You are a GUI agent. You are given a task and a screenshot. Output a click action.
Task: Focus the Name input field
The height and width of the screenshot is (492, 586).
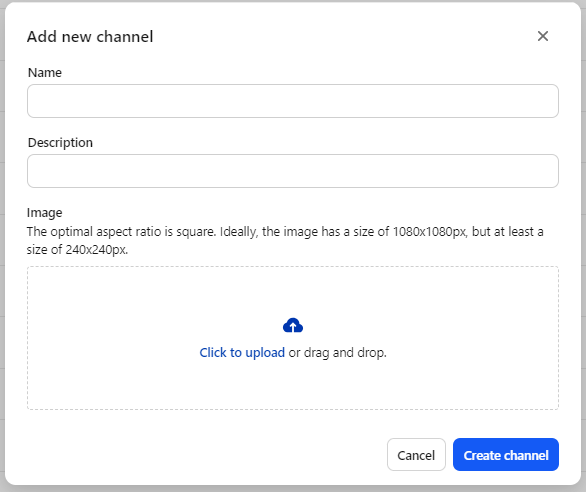click(x=293, y=101)
